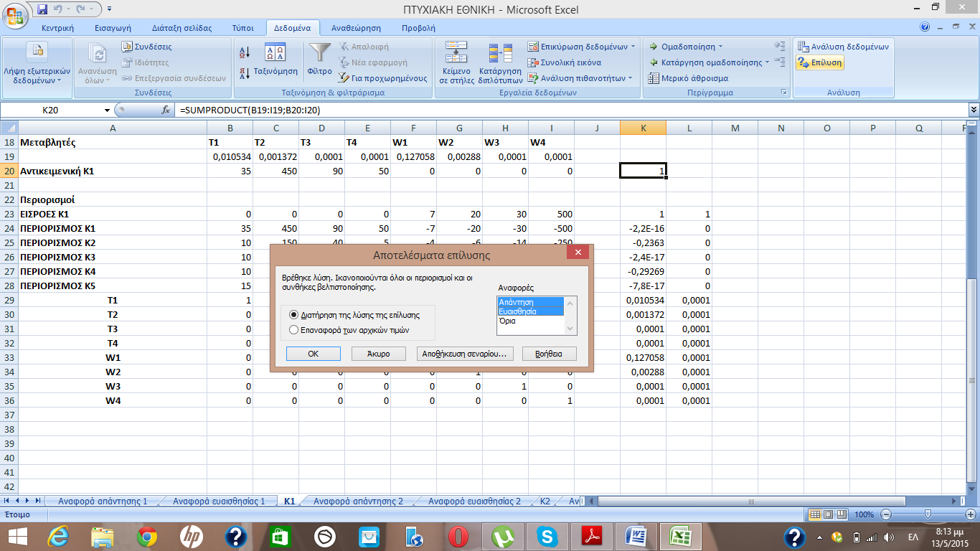Click Άκυρο in solver results dialog
Screen dimensions: 980x551
(x=378, y=354)
